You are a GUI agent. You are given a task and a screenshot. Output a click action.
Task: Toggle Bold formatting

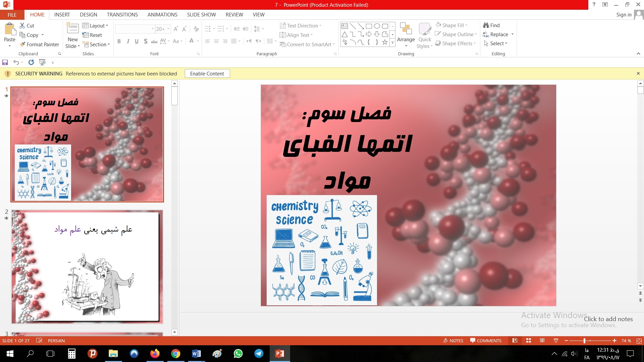pos(119,41)
